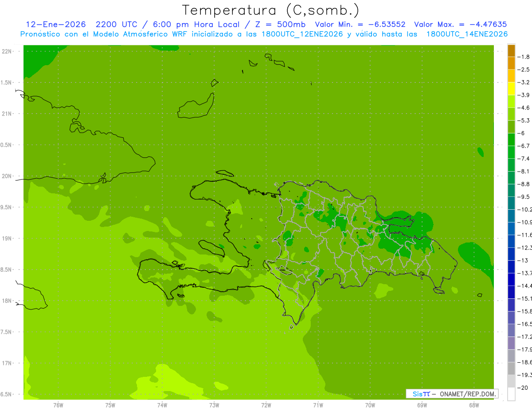The height and width of the screenshot is (411, 532).
Task: Click the colorbar label '-8.1'
Action: tap(524, 171)
